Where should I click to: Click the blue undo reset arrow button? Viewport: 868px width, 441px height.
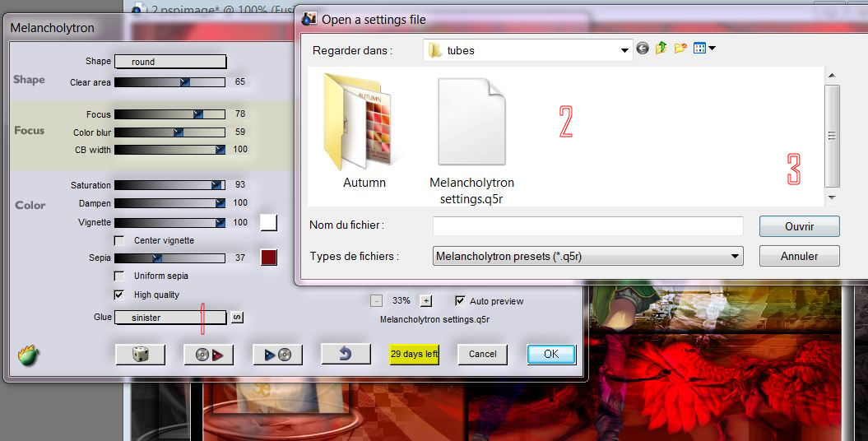[x=346, y=354]
